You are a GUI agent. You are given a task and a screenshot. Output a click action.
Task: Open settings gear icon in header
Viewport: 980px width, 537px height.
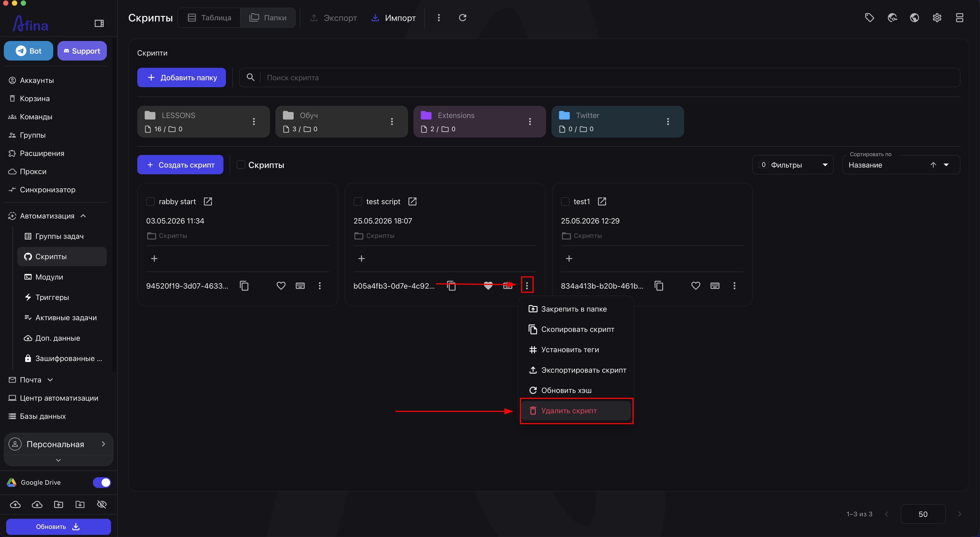[937, 18]
